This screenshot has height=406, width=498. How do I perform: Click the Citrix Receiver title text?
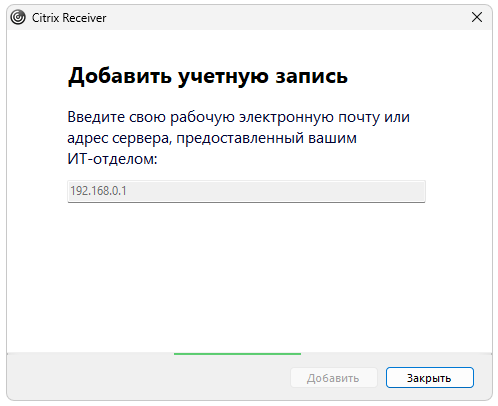(x=69, y=18)
